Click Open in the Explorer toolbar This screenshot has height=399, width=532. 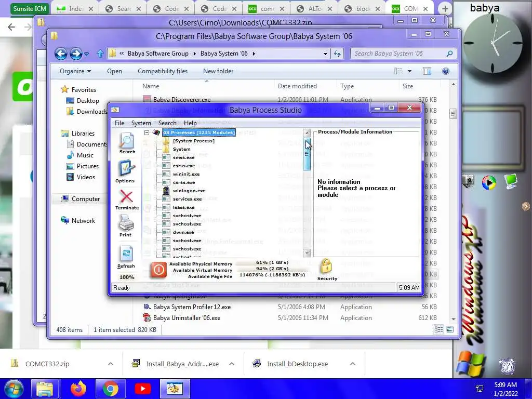(114, 71)
